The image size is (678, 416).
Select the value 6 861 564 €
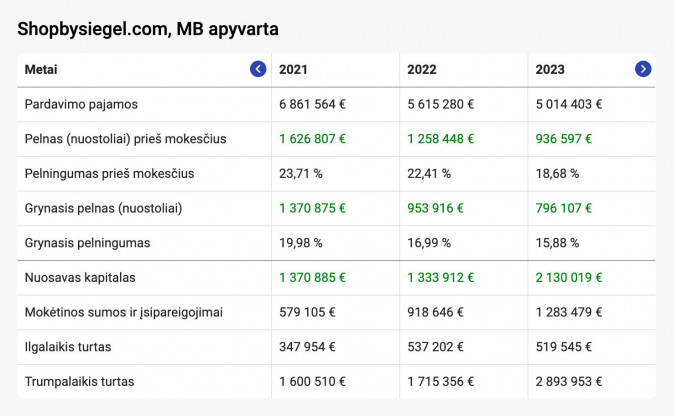pos(312,104)
